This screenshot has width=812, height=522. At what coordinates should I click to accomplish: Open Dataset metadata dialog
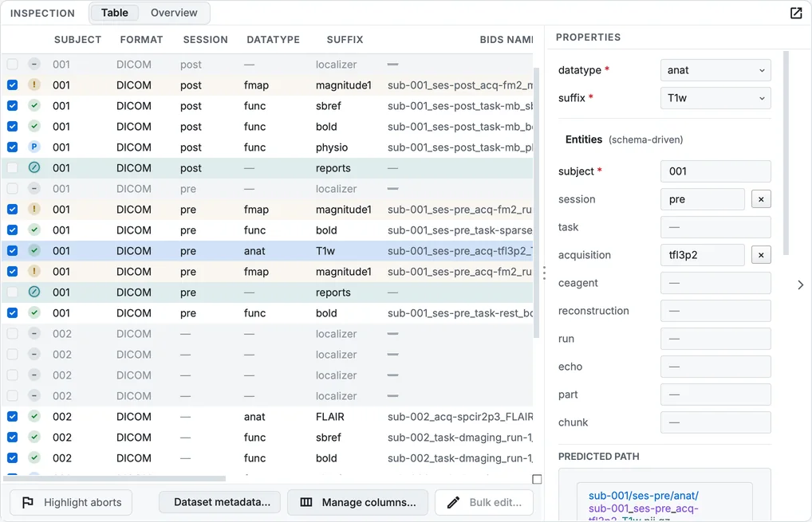219,502
